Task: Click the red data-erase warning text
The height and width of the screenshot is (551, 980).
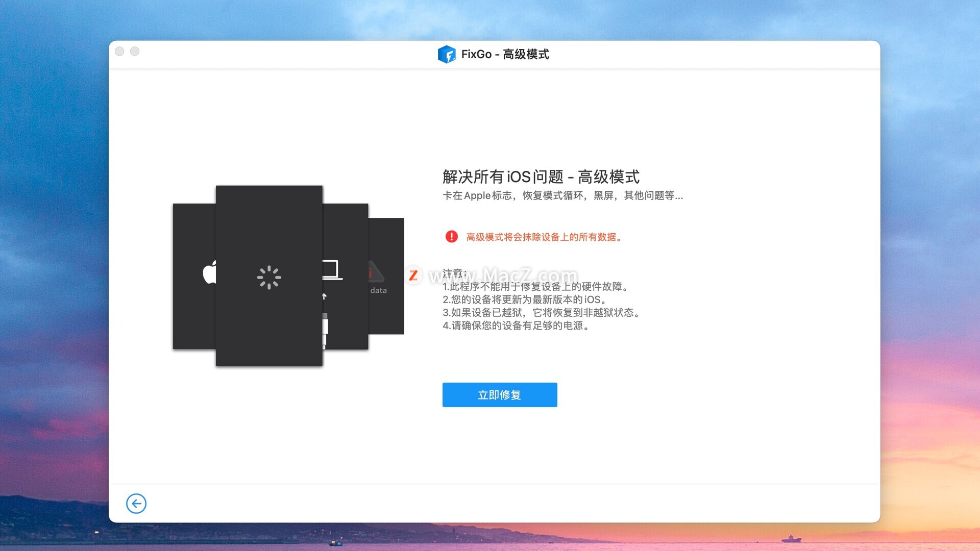Action: click(544, 237)
